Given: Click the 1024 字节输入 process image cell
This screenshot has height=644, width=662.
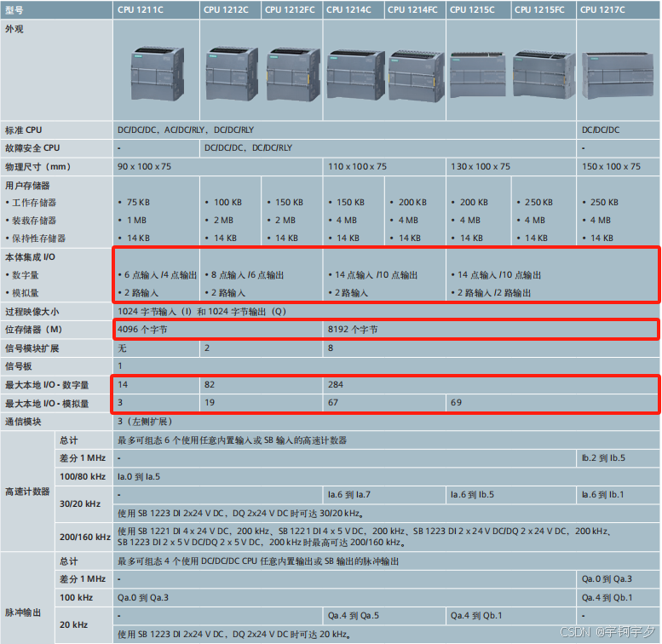Looking at the screenshot, I should pos(386,312).
